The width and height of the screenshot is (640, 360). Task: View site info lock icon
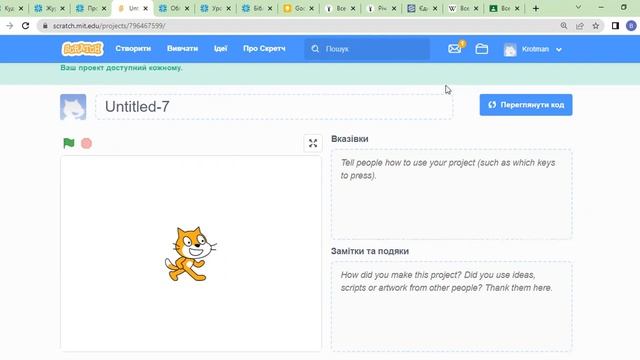[x=45, y=26]
